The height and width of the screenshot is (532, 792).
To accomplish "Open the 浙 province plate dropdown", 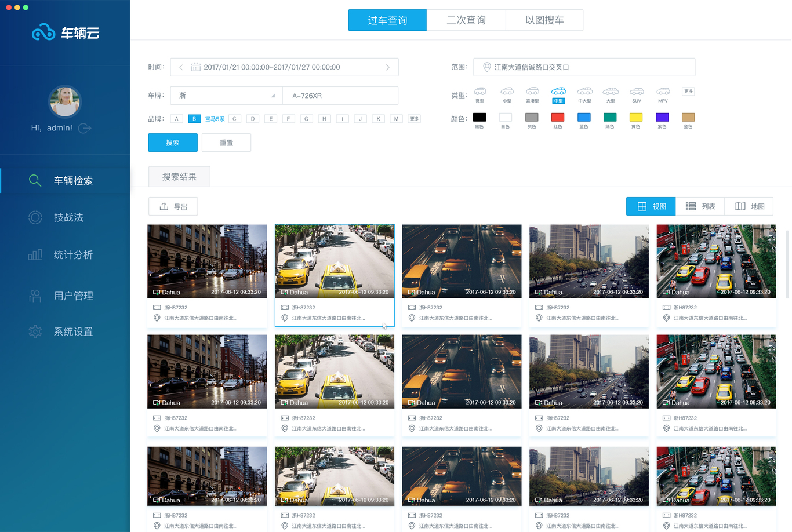I will click(x=226, y=96).
